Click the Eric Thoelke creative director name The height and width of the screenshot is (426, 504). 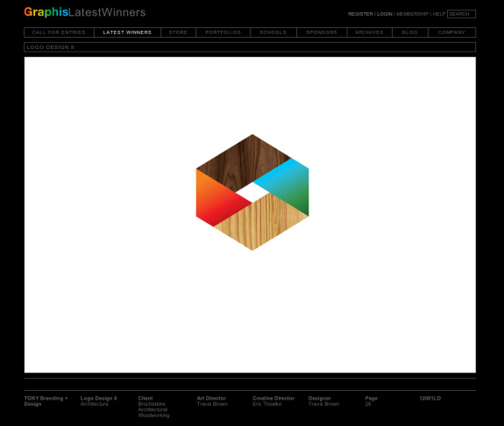[267, 404]
